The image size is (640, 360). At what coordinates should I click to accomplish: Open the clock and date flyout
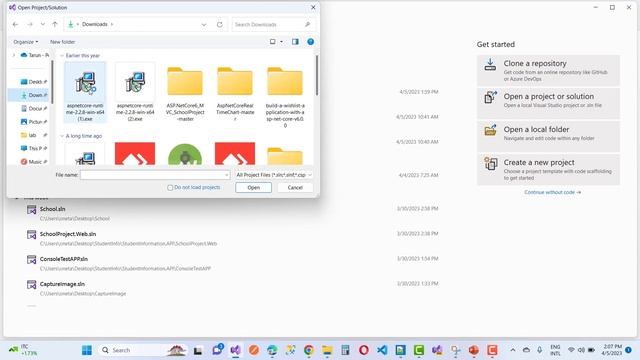pyautogui.click(x=611, y=350)
